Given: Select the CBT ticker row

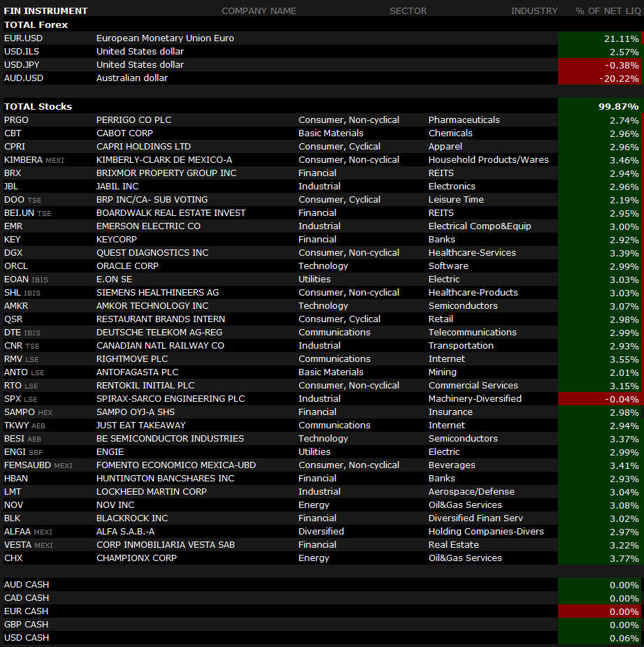Looking at the screenshot, I should tap(322, 133).
